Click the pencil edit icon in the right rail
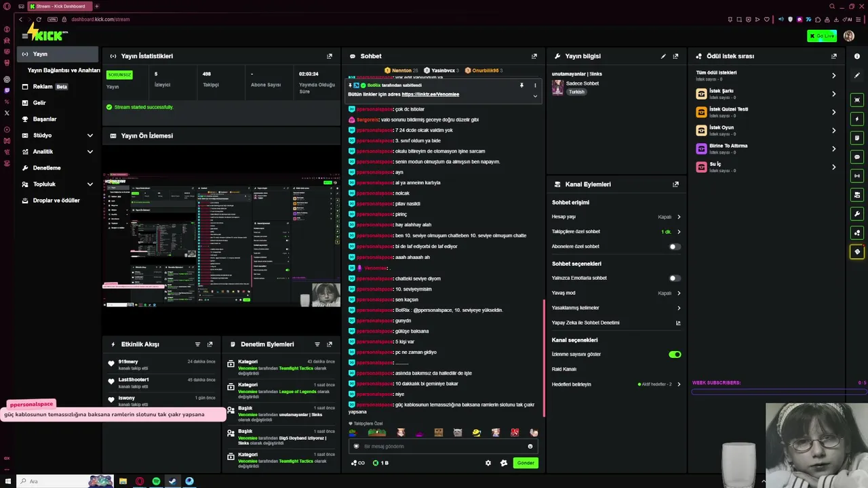 click(x=857, y=75)
